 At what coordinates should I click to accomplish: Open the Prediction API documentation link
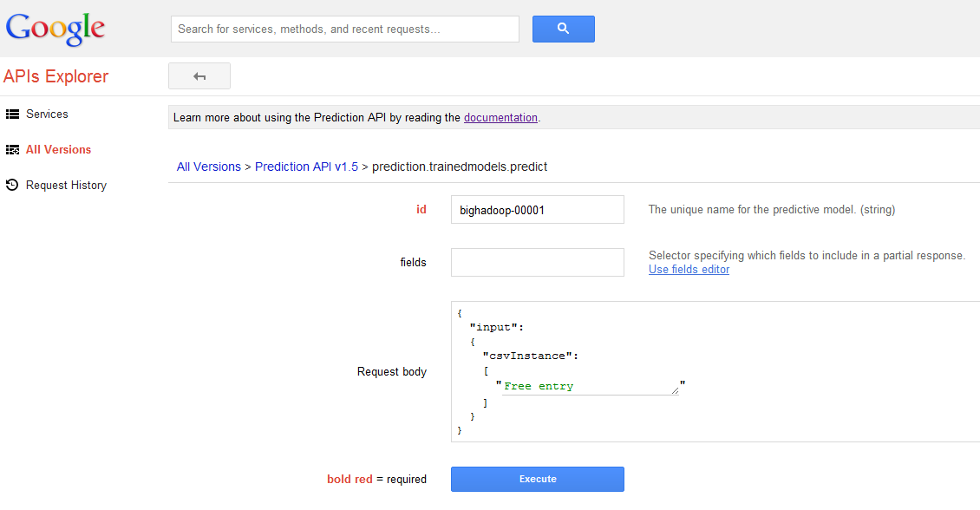pyautogui.click(x=500, y=118)
